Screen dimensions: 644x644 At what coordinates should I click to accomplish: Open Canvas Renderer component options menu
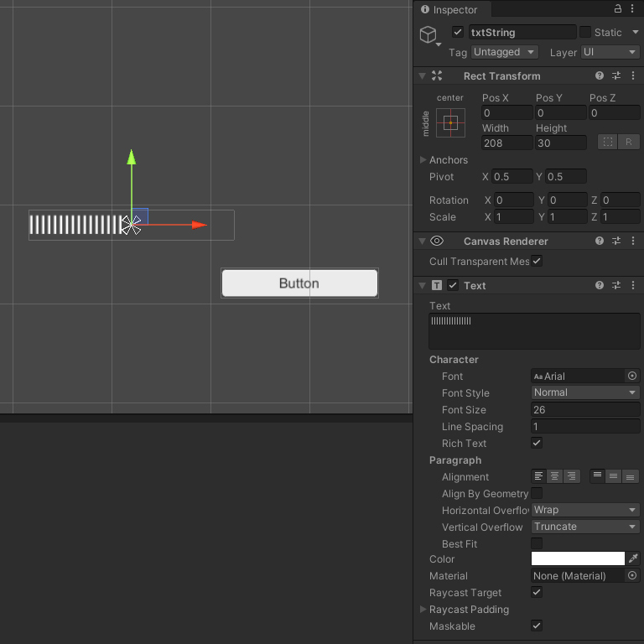(633, 241)
